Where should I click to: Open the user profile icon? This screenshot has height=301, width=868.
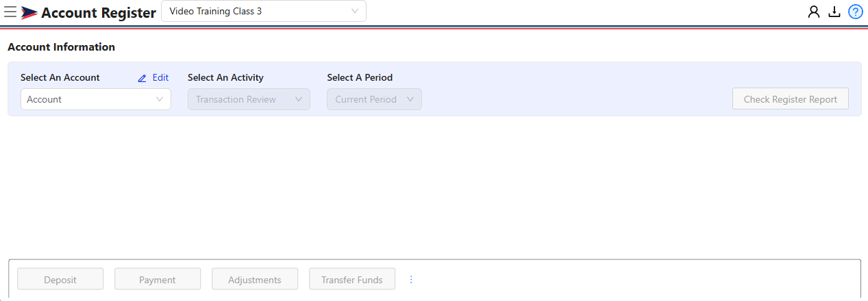point(814,12)
